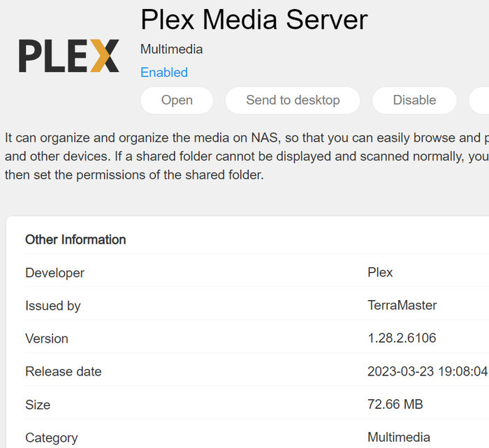Image resolution: width=489 pixels, height=448 pixels.
Task: Select the Issued by row label
Action: tap(53, 306)
